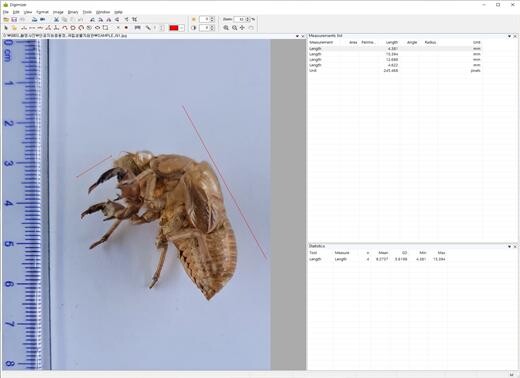520x378 pixels.
Task: Open the Image menu
Action: 58,12
